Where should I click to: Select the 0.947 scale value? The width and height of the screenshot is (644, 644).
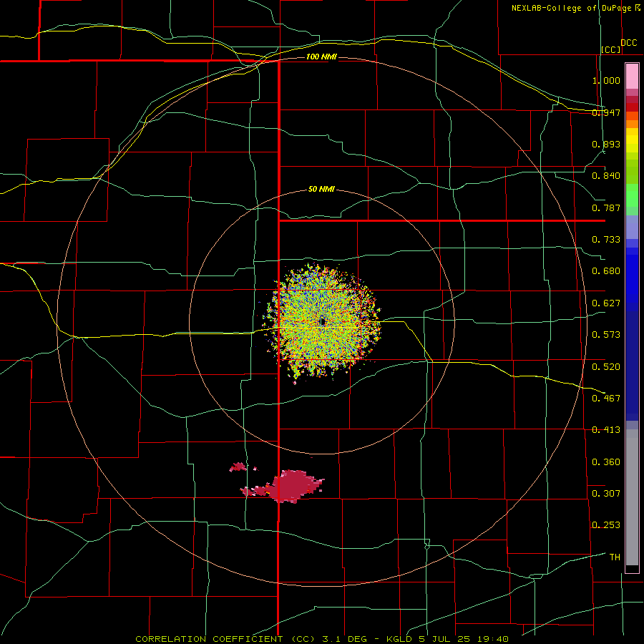pos(606,112)
